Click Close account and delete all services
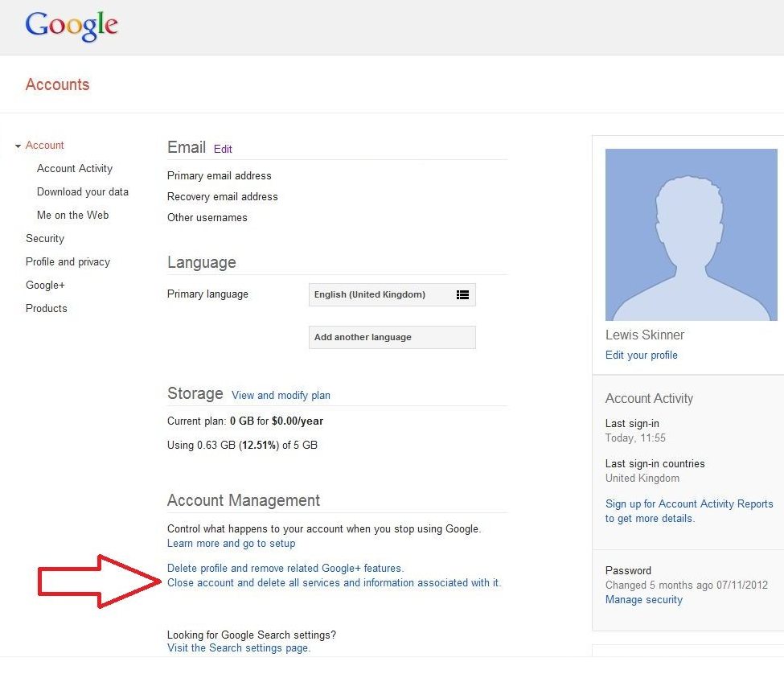 (334, 583)
